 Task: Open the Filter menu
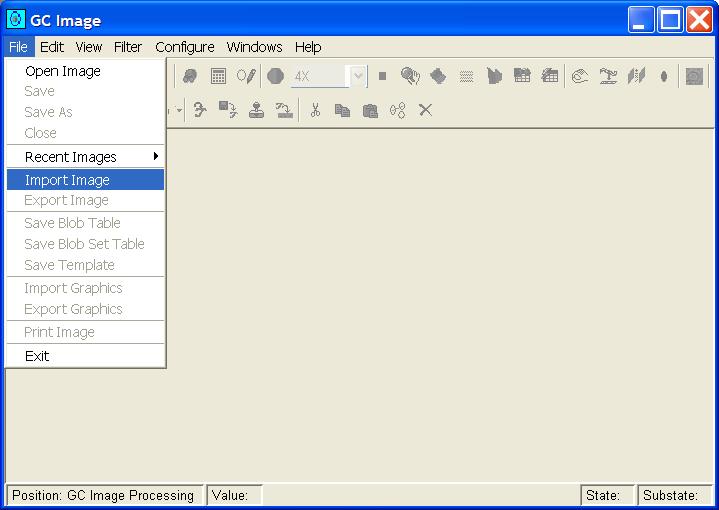coord(128,47)
